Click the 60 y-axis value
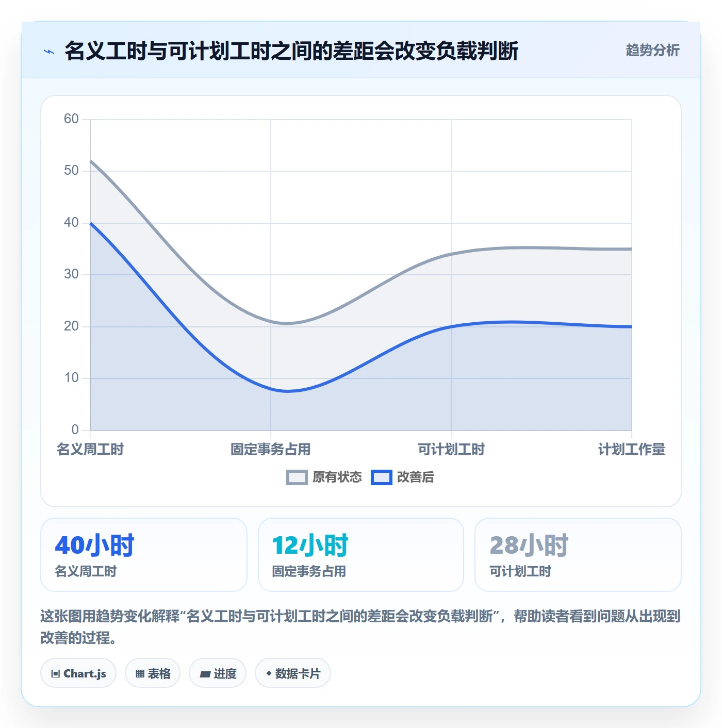 [71, 119]
